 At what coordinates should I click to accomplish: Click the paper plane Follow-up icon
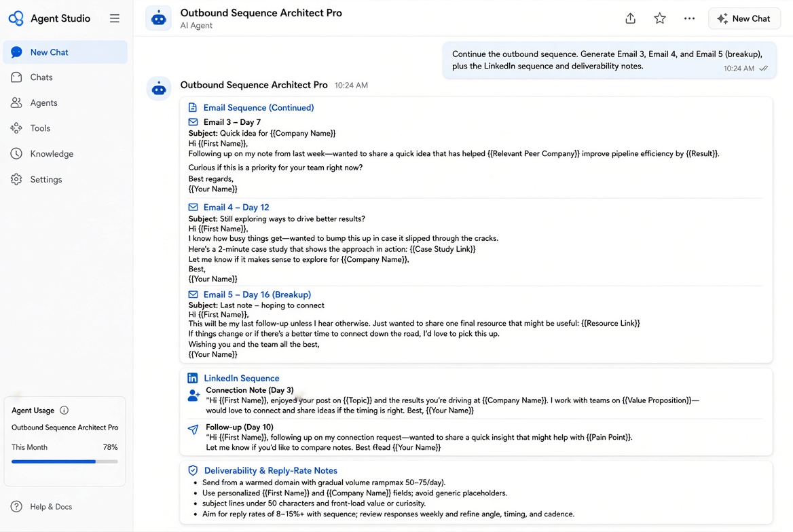point(193,430)
